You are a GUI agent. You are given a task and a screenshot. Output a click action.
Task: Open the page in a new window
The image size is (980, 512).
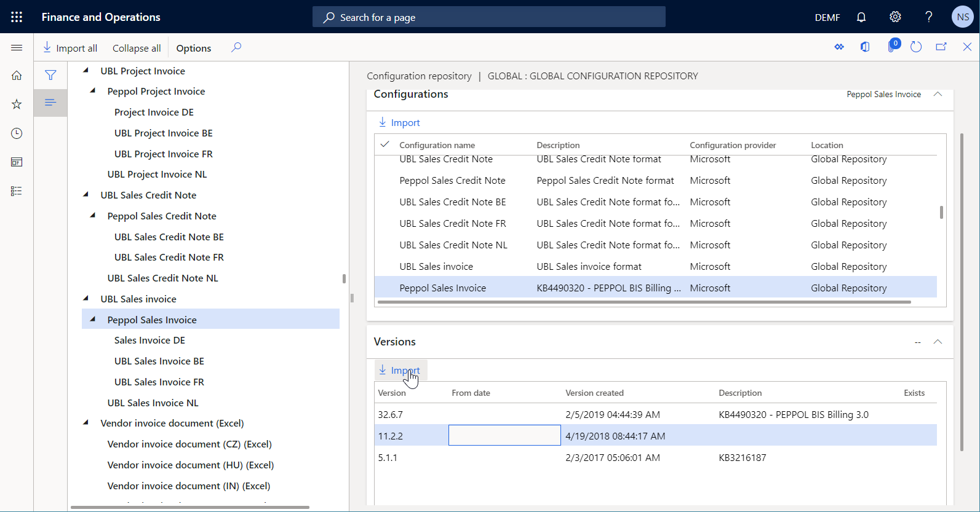pyautogui.click(x=941, y=47)
